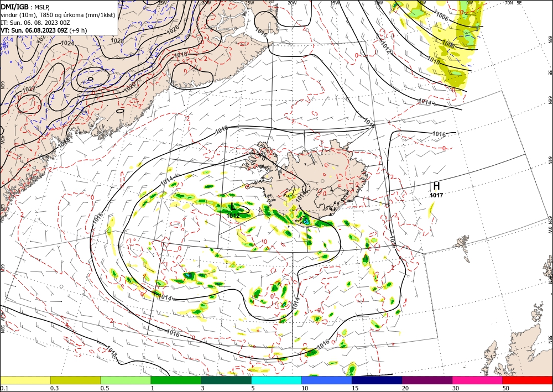This screenshot has width=553, height=392.
Task: Click the purple 20–30 mm legend swatch
Action: click(x=427, y=380)
